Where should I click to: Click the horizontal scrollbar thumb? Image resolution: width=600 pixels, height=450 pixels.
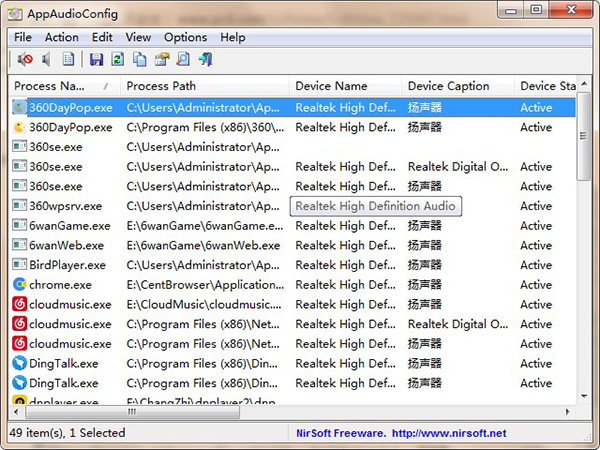132,412
